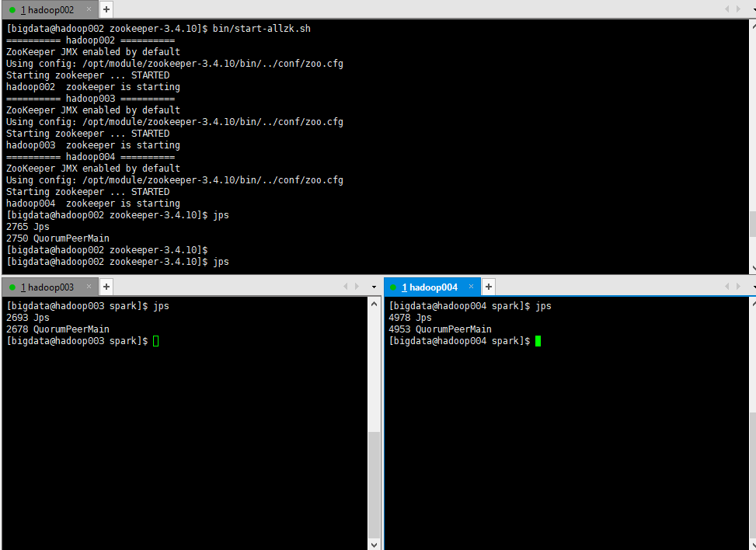This screenshot has width=756, height=550.
Task: Close the hadoop003 tab
Action: [x=89, y=287]
